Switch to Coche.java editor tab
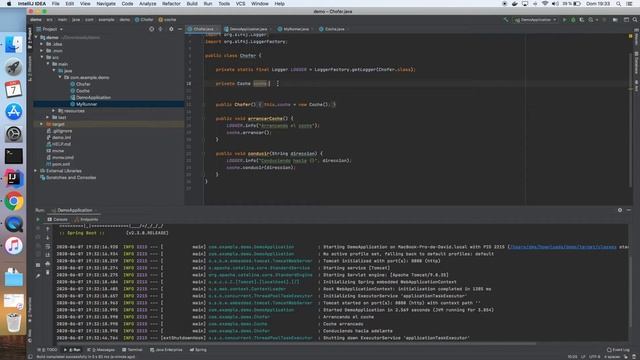Viewport: 640px width, 360px height. pyautogui.click(x=334, y=29)
